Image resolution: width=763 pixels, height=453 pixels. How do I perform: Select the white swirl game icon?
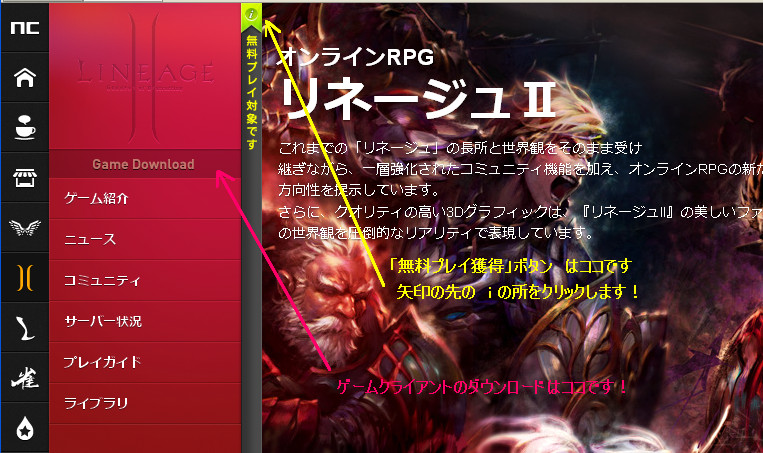coord(25,327)
